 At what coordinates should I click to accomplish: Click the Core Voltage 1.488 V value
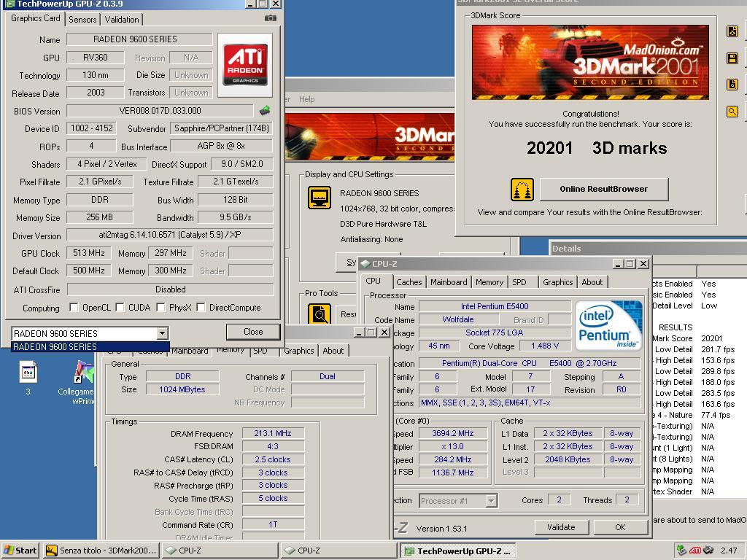click(x=544, y=346)
